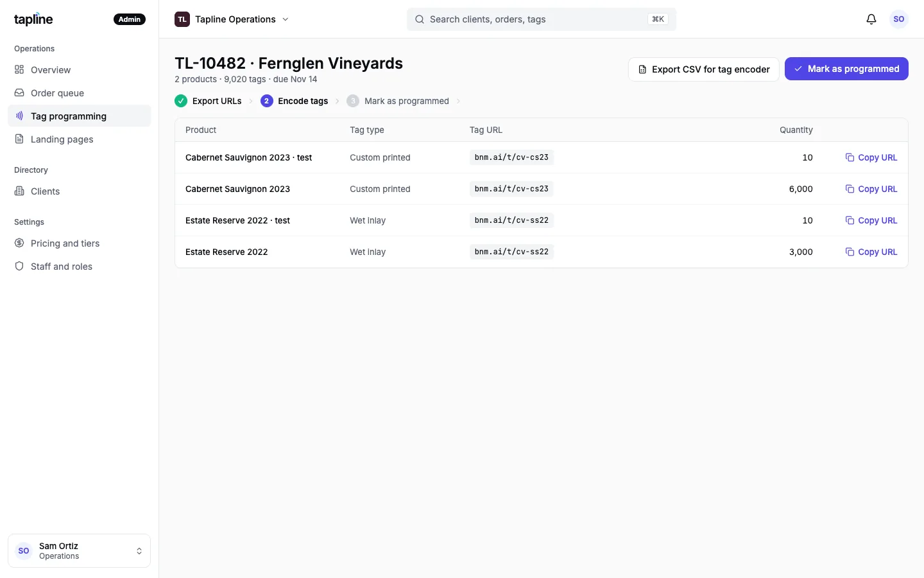Click the Landing pages document icon
Viewport: 924px width, 578px height.
[x=19, y=139]
